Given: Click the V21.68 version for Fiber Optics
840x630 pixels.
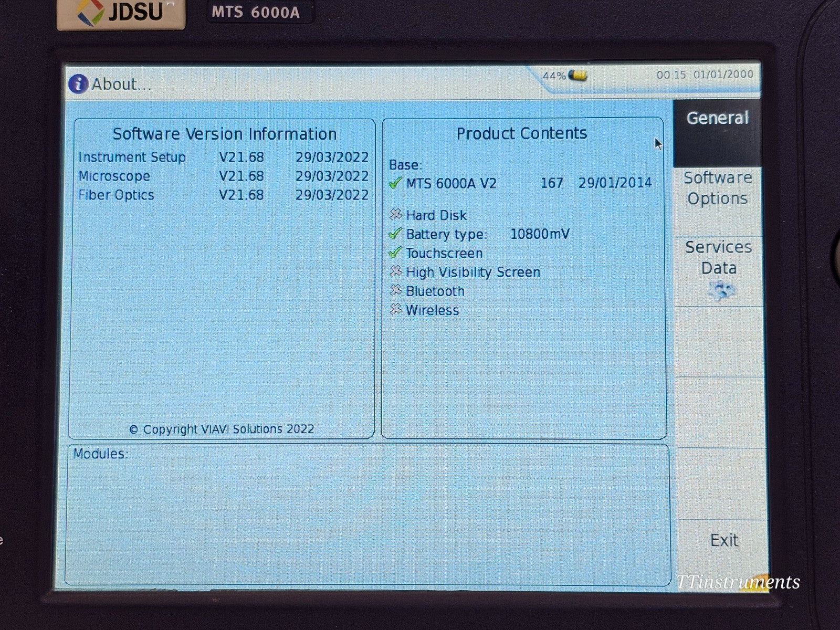Looking at the screenshot, I should point(241,195).
